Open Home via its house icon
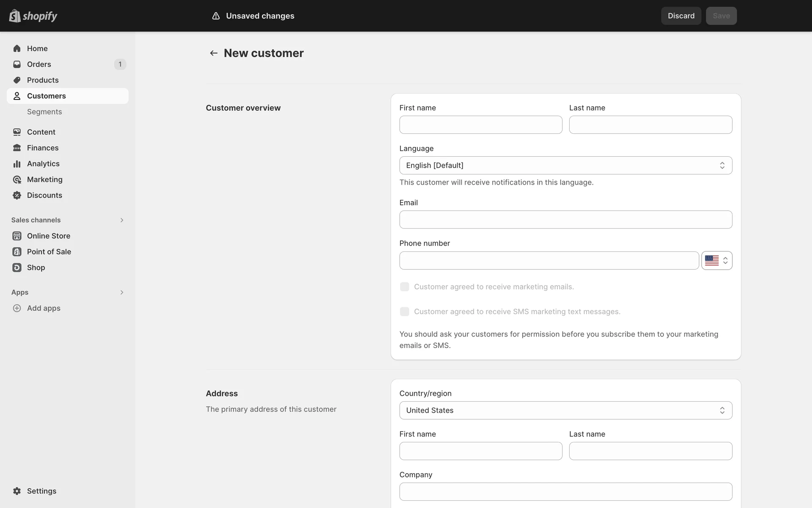 pos(17,48)
